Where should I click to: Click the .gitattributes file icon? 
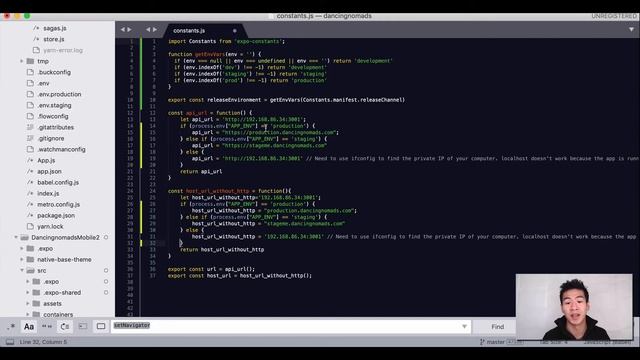(30, 127)
